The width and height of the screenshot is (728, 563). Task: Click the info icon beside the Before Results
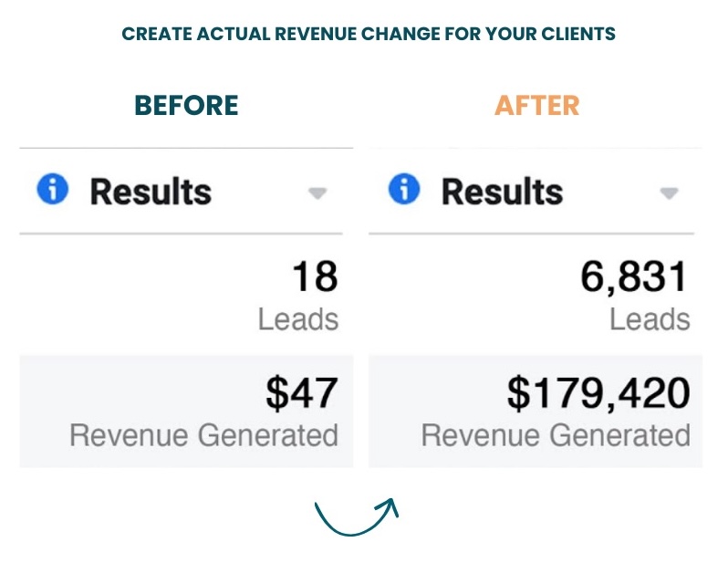point(53,191)
